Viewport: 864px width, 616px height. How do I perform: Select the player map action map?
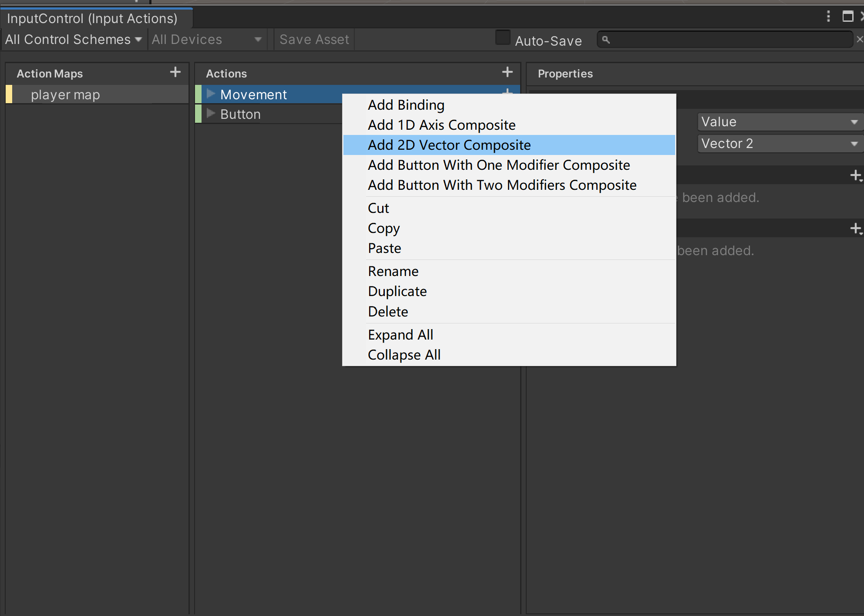65,94
